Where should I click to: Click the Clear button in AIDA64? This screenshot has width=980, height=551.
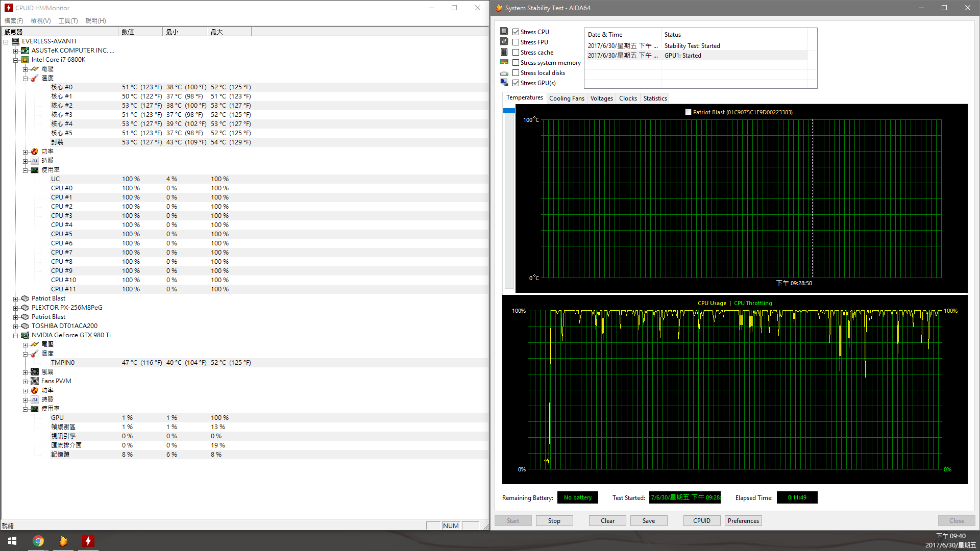607,521
